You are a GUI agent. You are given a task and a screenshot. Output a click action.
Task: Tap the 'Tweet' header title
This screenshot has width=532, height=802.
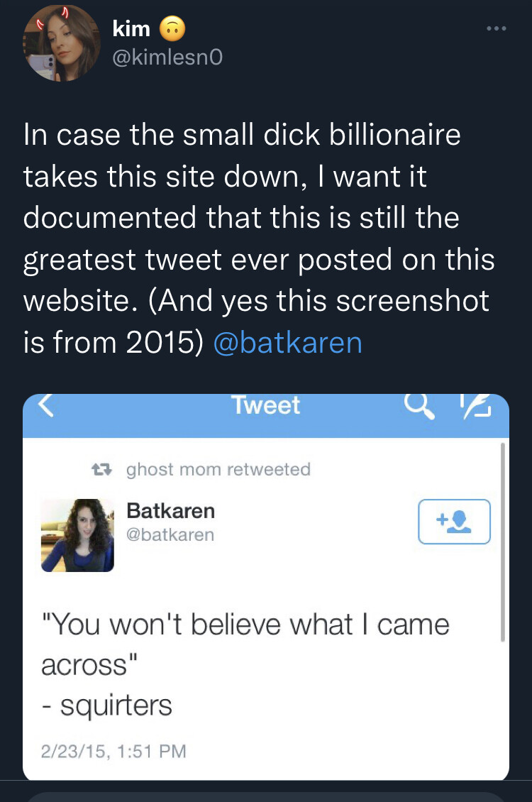[266, 405]
